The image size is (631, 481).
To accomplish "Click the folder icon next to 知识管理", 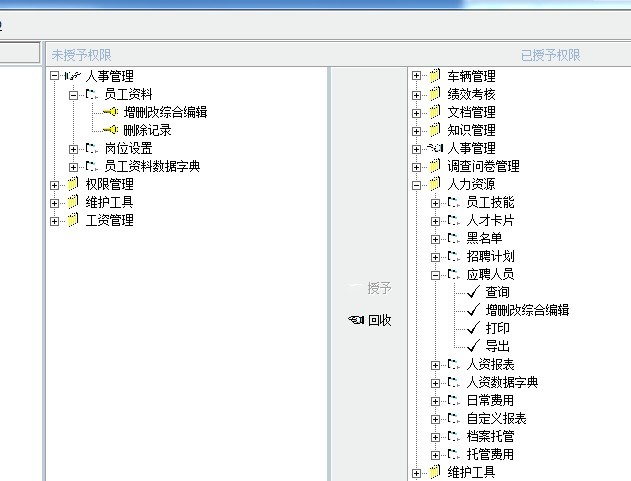I will [x=434, y=130].
